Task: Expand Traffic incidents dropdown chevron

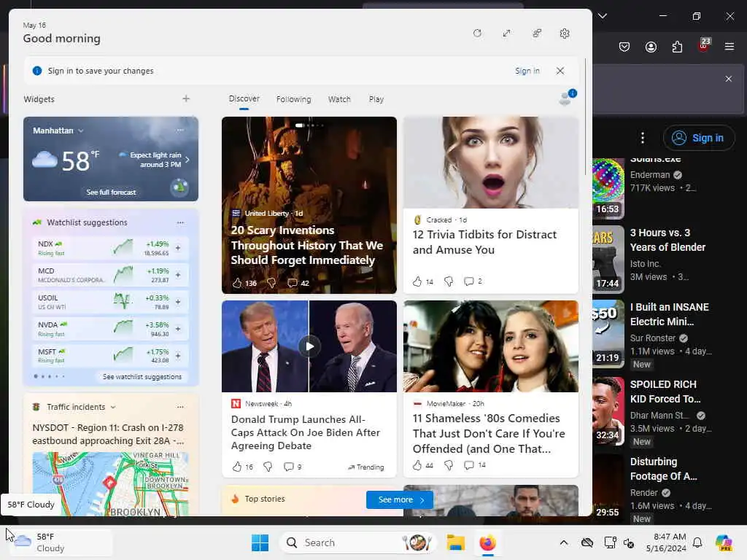Action: (113, 407)
